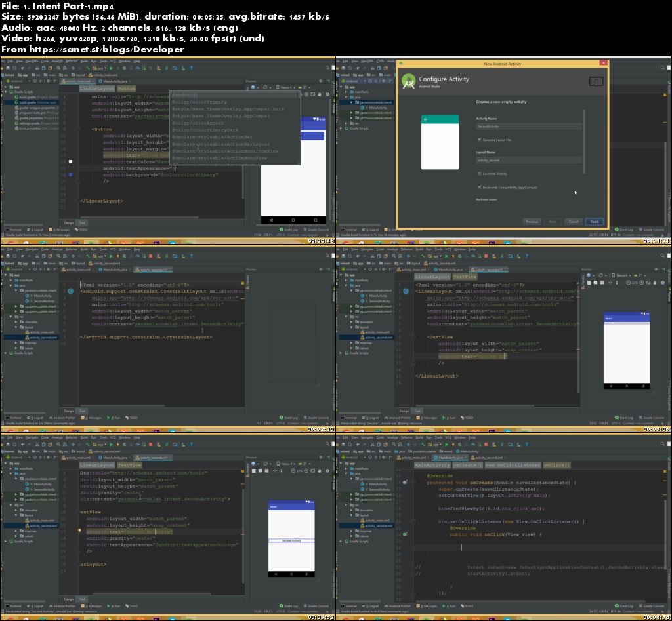Click the circular gutter icon at line 2 in 00:02:20 frame

pyautogui.click(x=70, y=291)
